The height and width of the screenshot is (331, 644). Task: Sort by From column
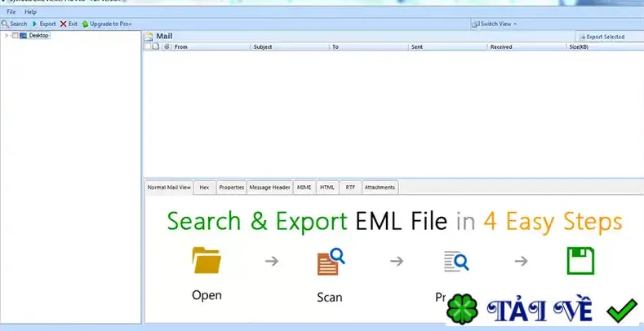click(211, 46)
